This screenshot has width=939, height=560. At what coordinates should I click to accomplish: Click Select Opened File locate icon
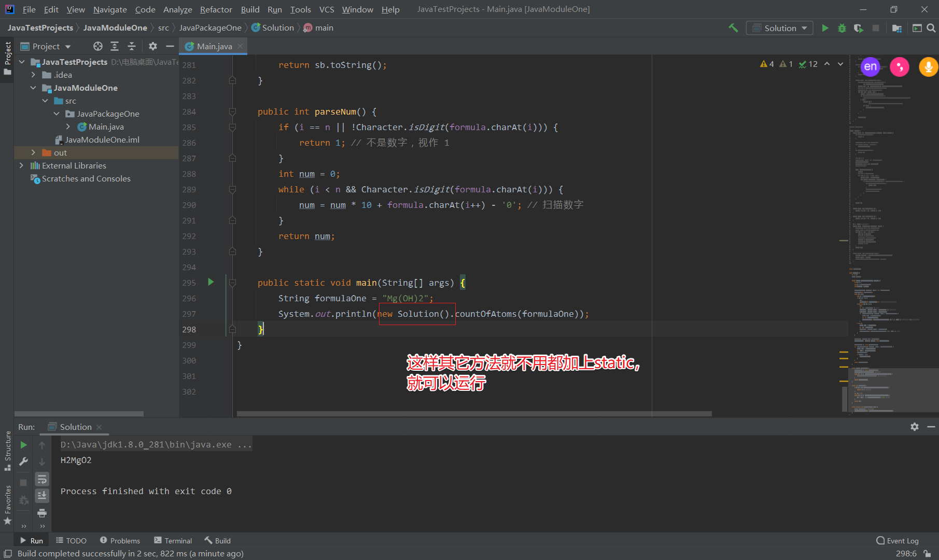(98, 46)
